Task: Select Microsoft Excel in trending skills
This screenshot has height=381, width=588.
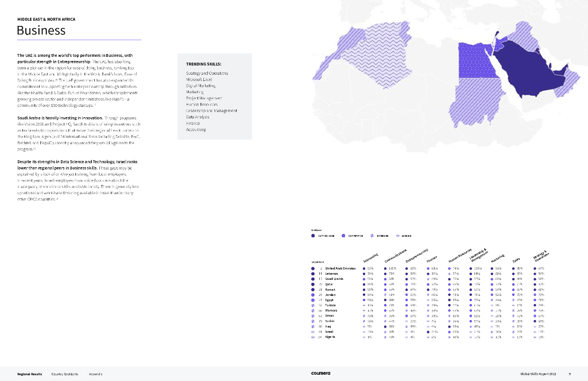Action: coord(199,79)
